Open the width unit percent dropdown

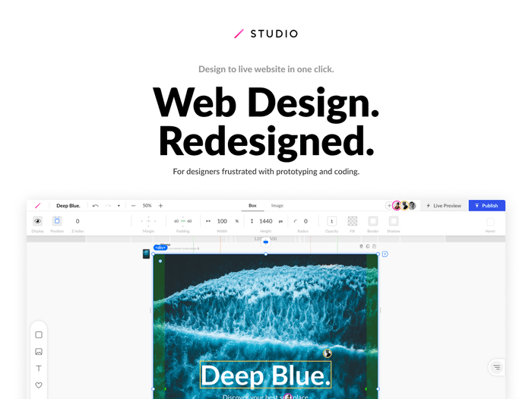click(x=236, y=221)
